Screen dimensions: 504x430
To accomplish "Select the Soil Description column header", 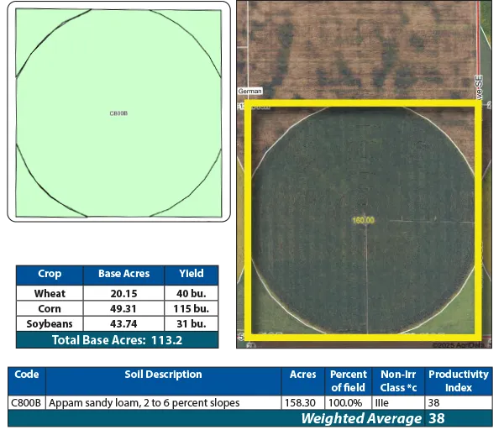I will 163,375.
